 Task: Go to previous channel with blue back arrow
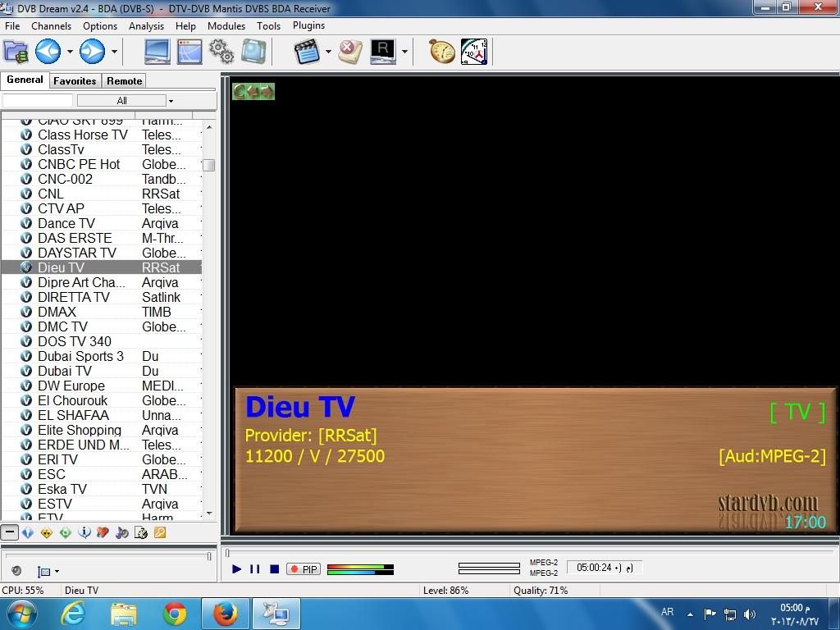click(x=48, y=52)
